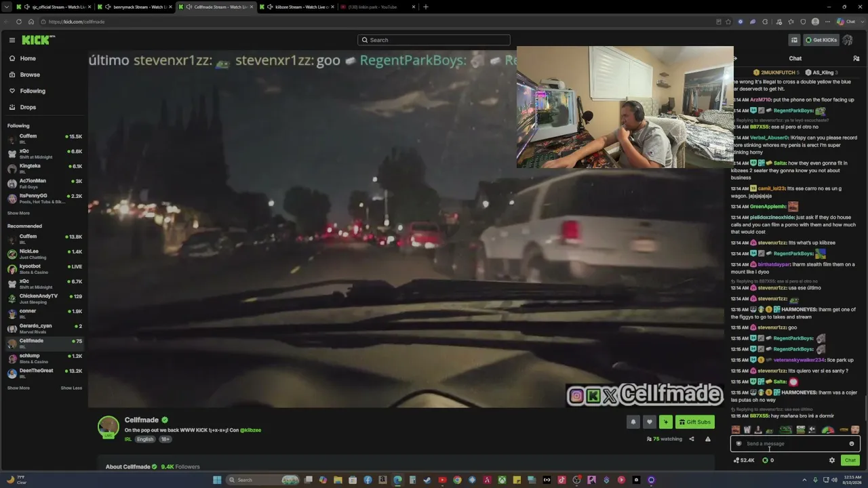Open chat users list icon
868x488 pixels.
click(856, 59)
